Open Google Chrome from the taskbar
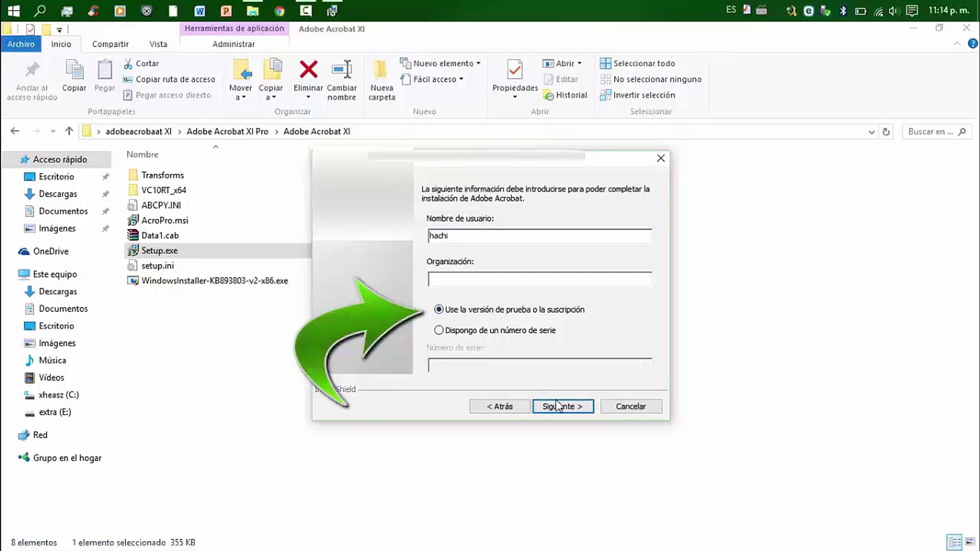The image size is (980, 551). point(279,10)
